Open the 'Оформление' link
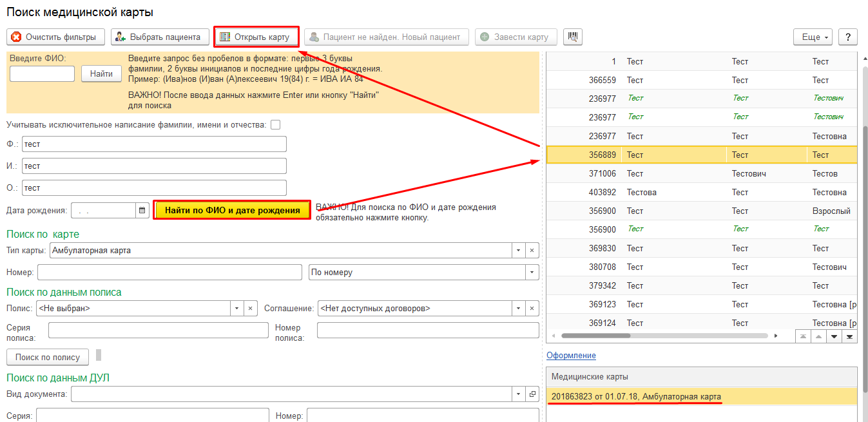This screenshot has height=422, width=868. pos(571,356)
